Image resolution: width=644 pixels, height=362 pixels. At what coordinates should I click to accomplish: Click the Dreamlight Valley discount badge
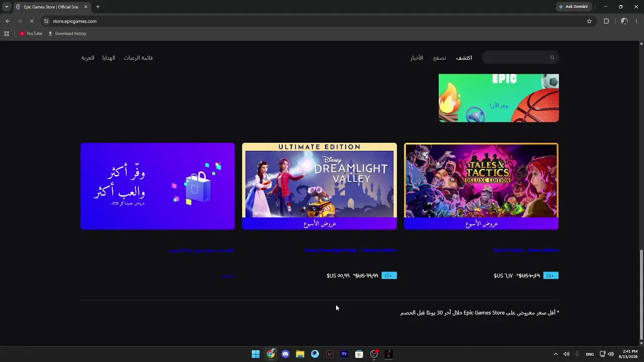(389, 276)
